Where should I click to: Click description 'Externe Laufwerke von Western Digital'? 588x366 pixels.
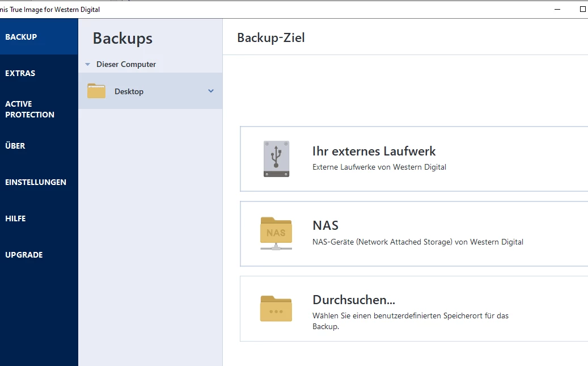(x=379, y=167)
